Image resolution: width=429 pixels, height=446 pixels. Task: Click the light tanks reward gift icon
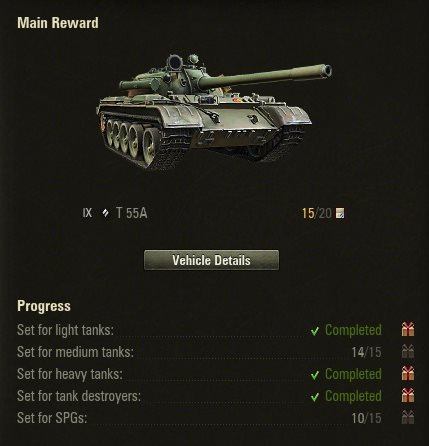[408, 329]
